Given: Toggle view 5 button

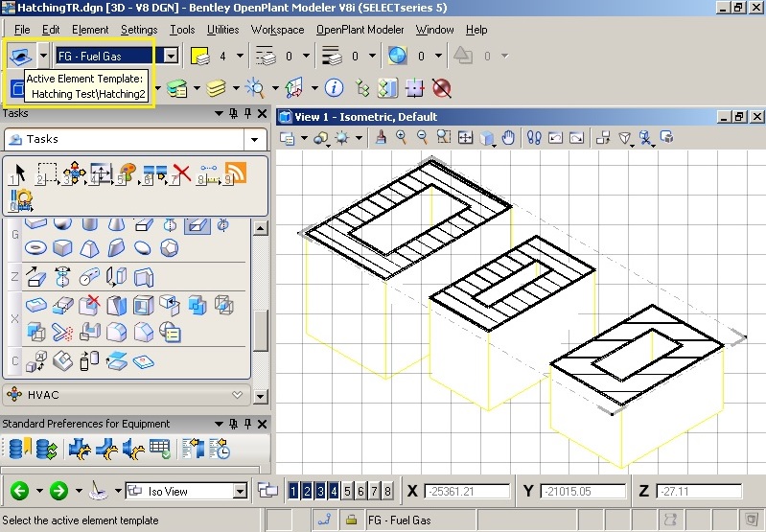Looking at the screenshot, I should [x=347, y=491].
